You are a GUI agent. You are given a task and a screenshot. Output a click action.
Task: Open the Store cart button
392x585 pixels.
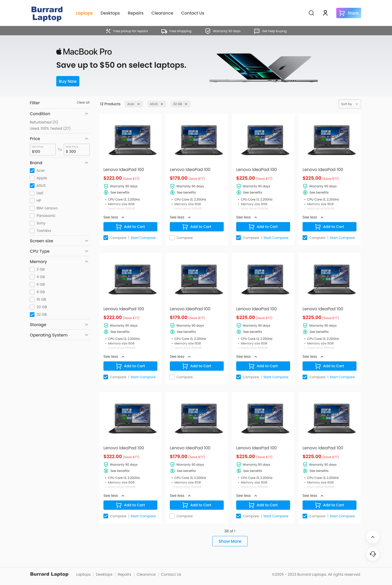coord(348,13)
